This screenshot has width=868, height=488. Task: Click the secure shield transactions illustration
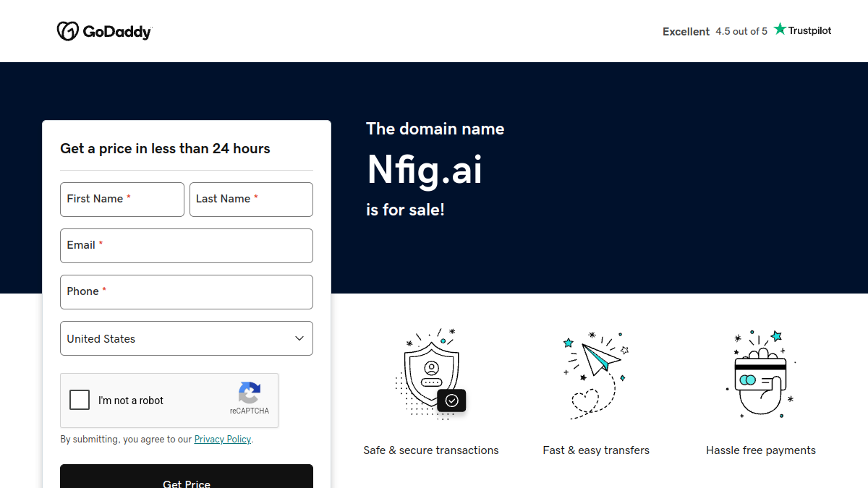click(x=430, y=374)
